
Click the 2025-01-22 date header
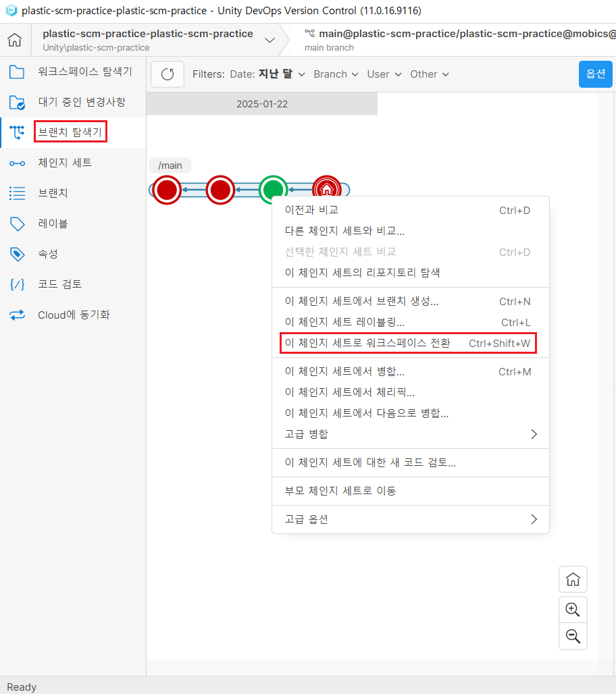coord(261,104)
